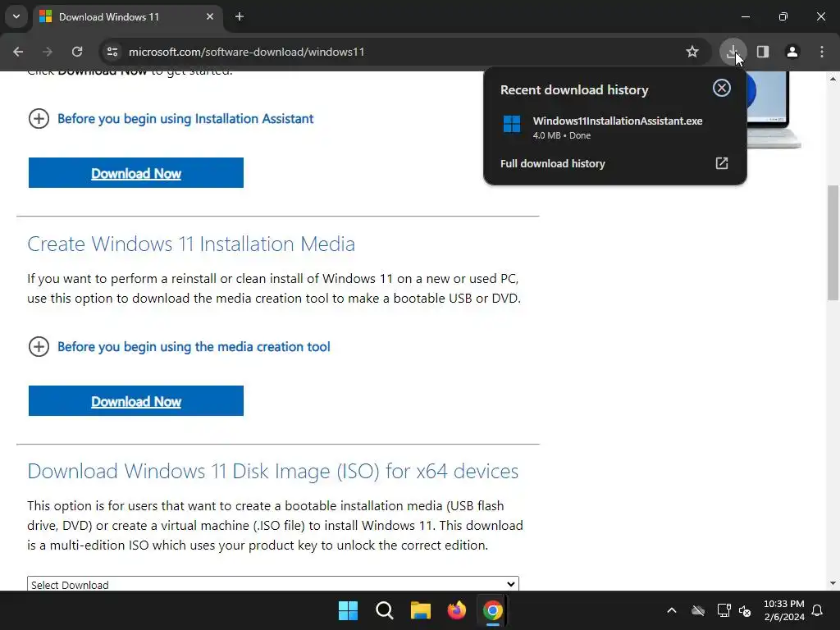
Task: Open the notifications bell icon
Action: 818,610
